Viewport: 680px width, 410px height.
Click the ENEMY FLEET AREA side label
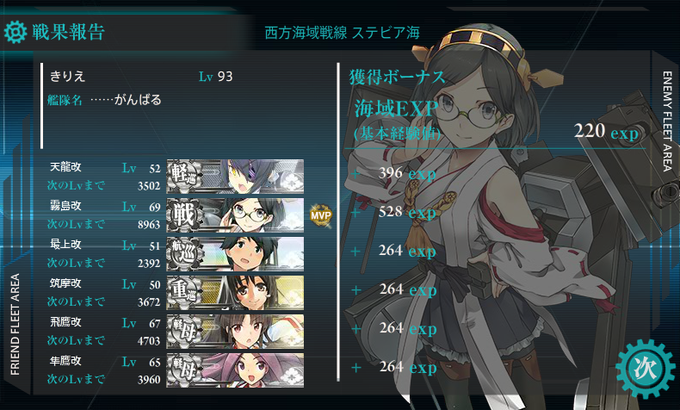click(667, 121)
